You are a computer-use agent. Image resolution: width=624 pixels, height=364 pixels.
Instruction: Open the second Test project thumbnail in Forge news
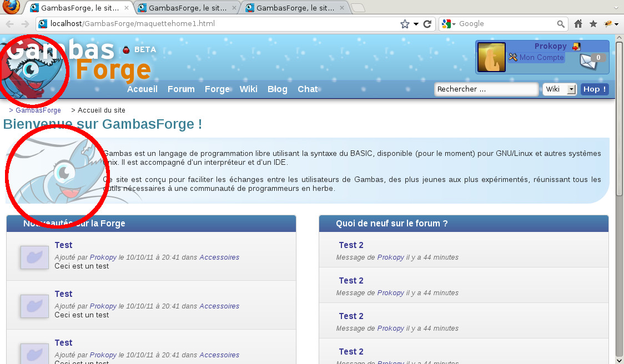point(34,306)
